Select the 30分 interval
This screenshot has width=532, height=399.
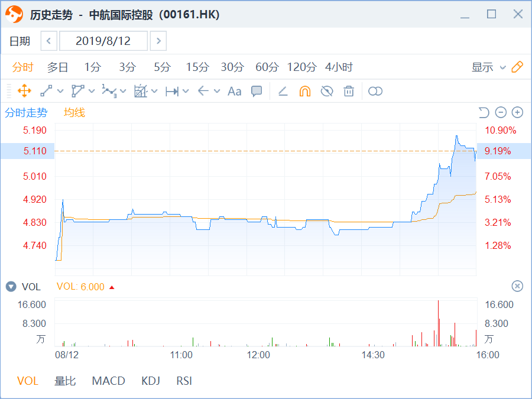tap(232, 67)
